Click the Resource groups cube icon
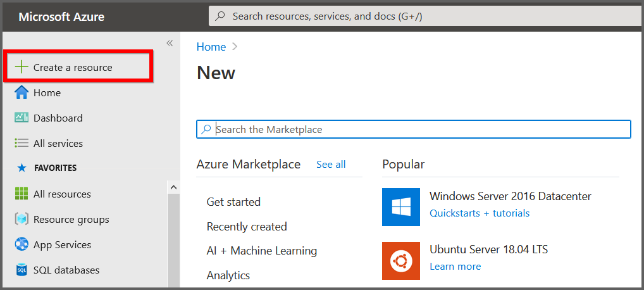This screenshot has height=290, width=644. 22,219
